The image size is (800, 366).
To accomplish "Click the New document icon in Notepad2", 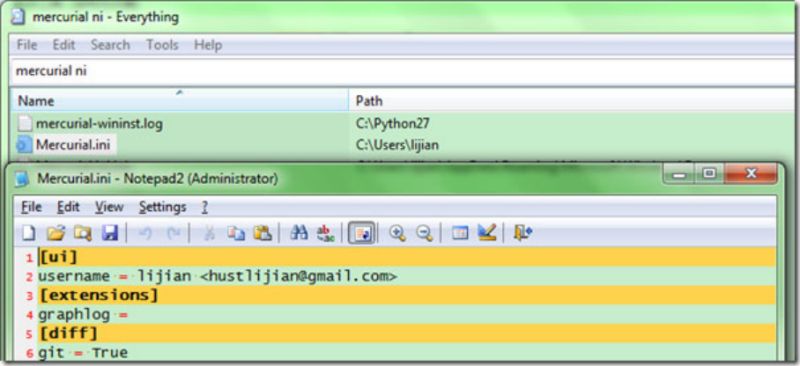I will pyautogui.click(x=29, y=233).
